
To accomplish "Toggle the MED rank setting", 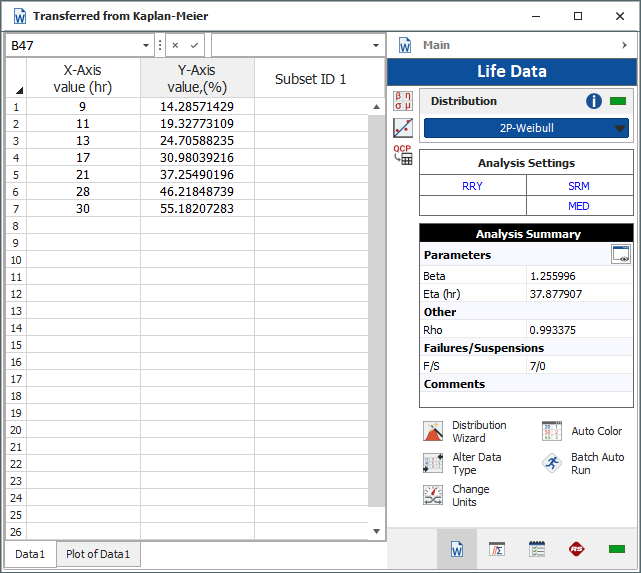I will pos(579,206).
